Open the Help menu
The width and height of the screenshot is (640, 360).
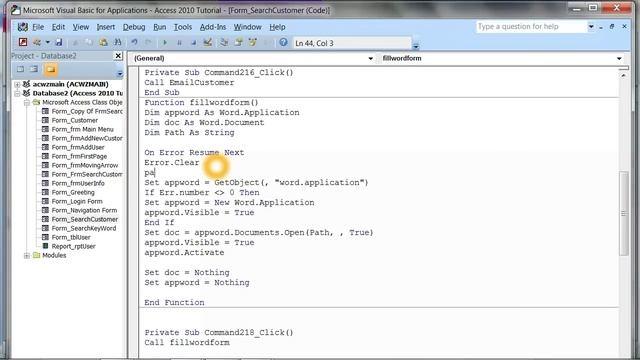point(277,27)
